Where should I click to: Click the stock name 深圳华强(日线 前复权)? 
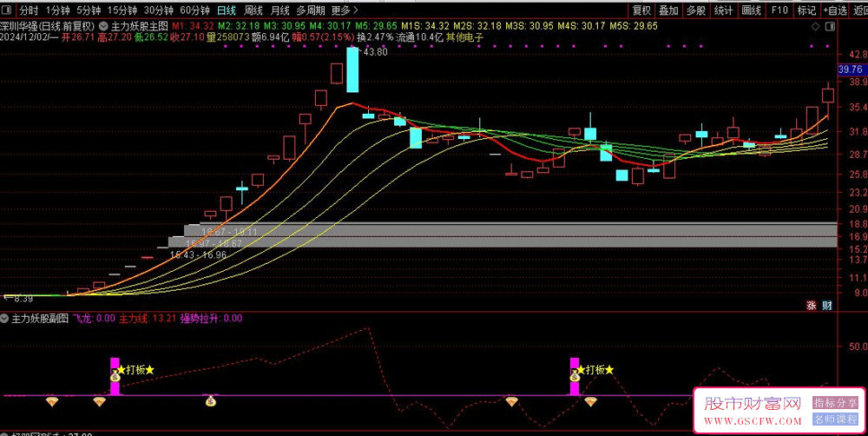coord(47,26)
